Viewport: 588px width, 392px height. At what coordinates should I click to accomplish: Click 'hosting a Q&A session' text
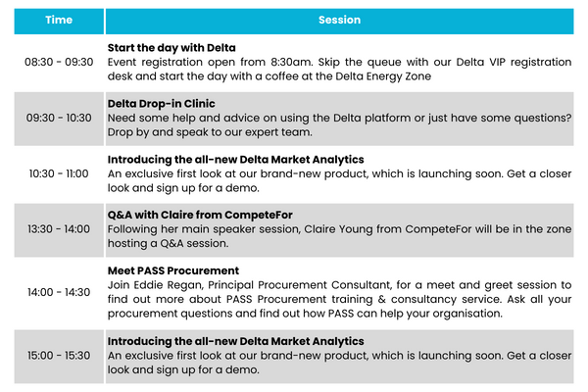(x=168, y=243)
